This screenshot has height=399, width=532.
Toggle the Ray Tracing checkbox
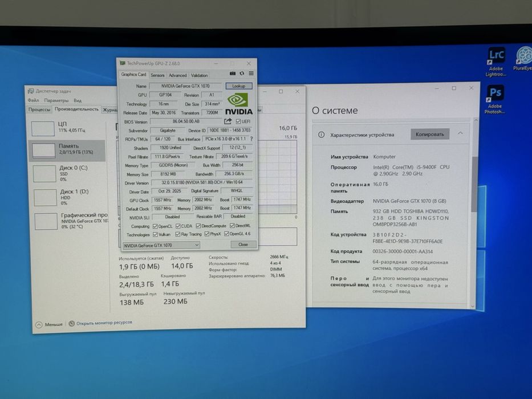point(178,234)
